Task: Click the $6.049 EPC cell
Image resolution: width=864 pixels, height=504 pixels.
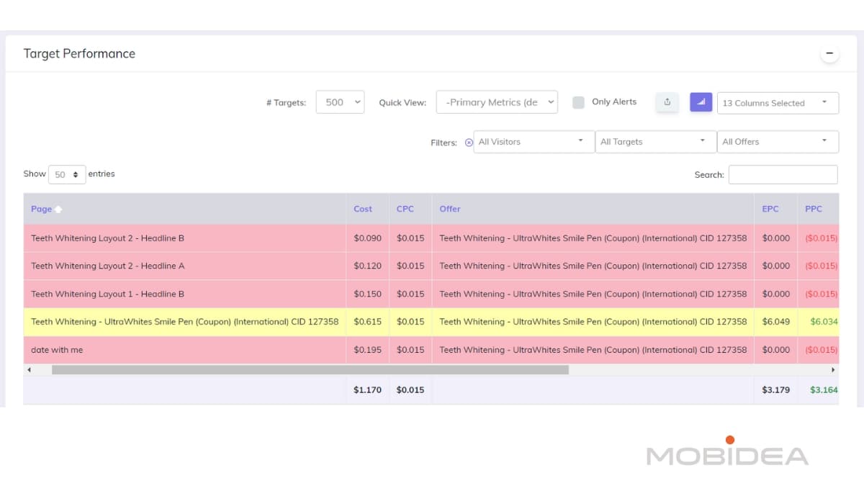Action: click(x=776, y=322)
